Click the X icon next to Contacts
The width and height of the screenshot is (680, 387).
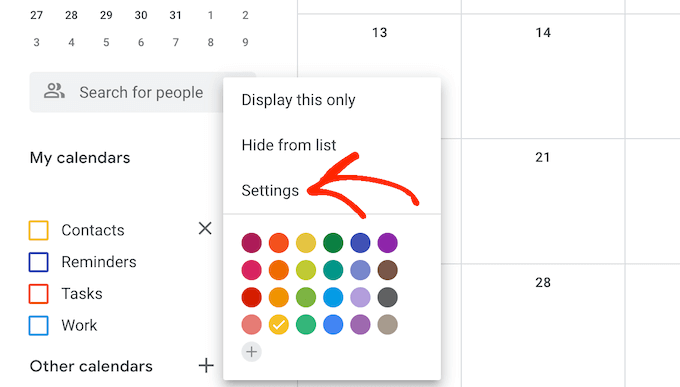click(205, 228)
